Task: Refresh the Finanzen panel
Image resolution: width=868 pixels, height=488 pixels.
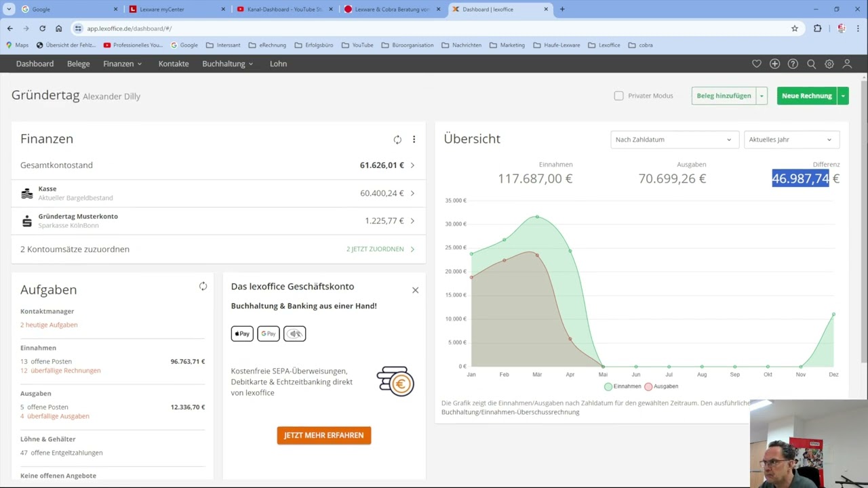Action: pos(397,140)
